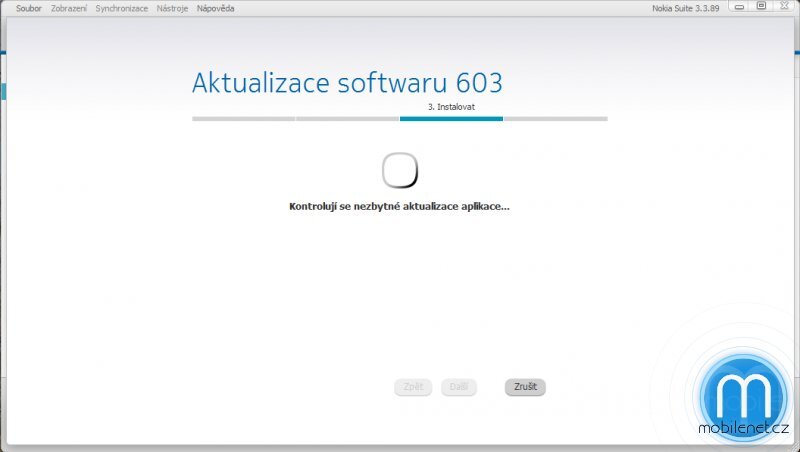Click the '3. Instalovat' step label

[x=450, y=106]
